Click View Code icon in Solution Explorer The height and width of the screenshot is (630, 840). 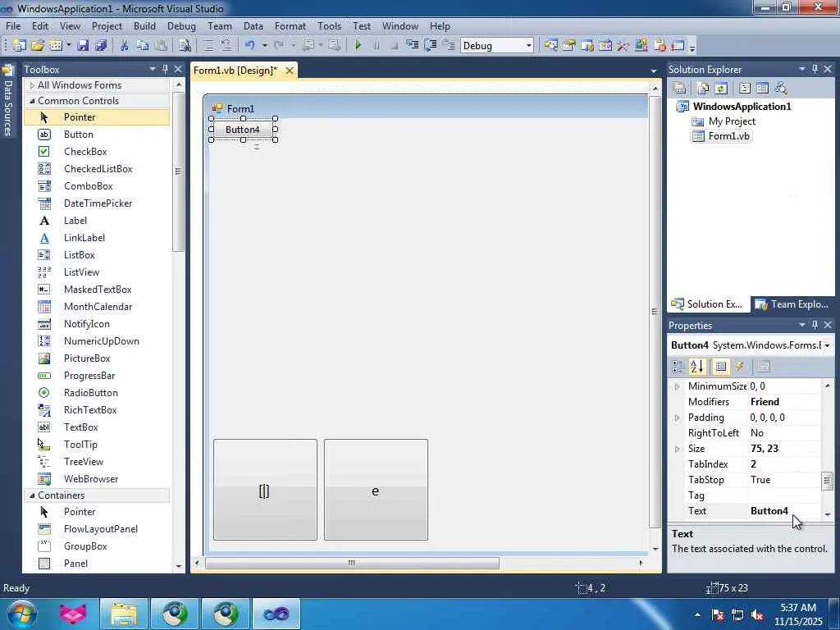tap(745, 88)
